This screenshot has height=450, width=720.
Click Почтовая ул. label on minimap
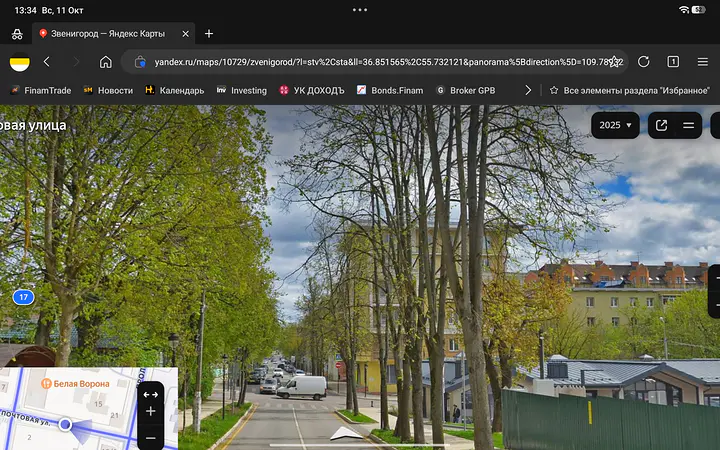[x=25, y=418]
